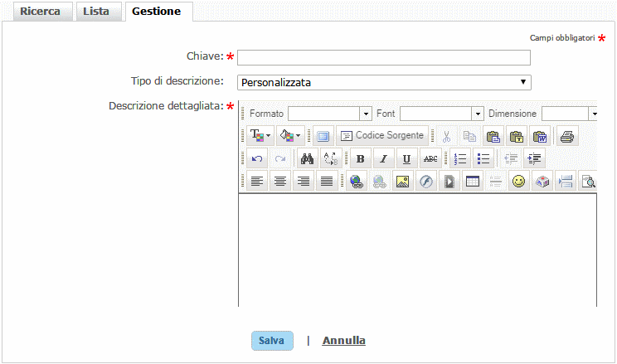Open the text color picker
The height and width of the screenshot is (364, 617).
[260, 136]
